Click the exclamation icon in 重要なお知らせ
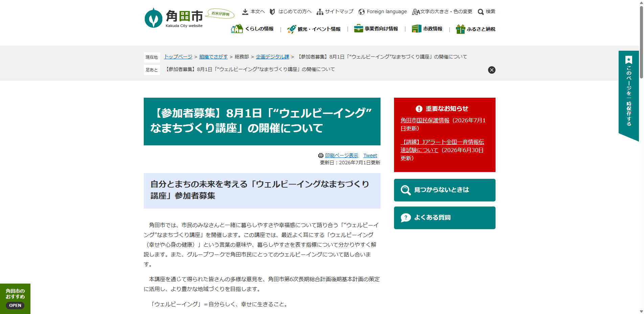This screenshot has height=314, width=644. point(419,109)
